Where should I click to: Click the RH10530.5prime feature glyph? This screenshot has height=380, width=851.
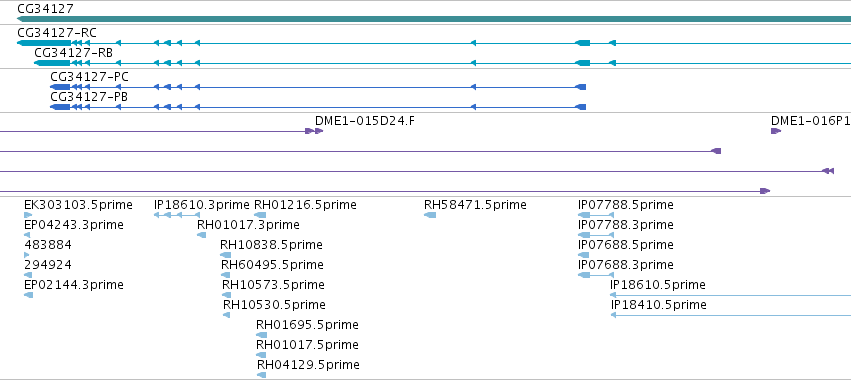point(226,315)
